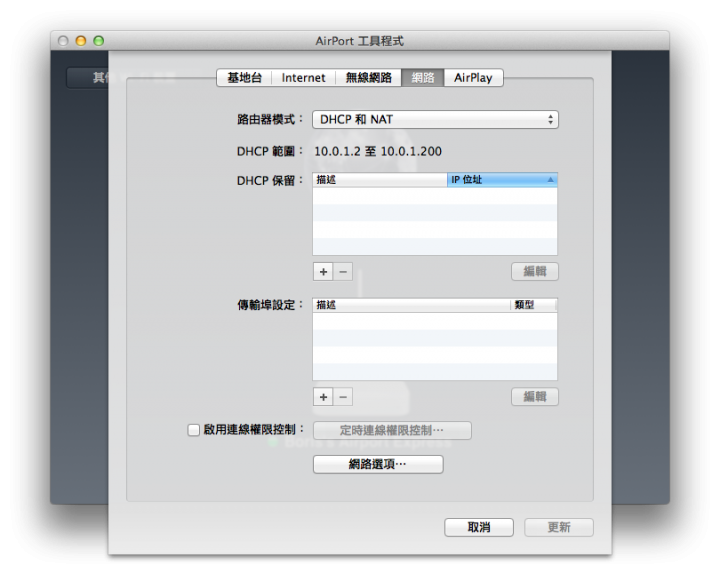Viewport: 720px width, 574px height.
Task: Remove 傳輸埠設定 entry with minus icon
Action: [343, 397]
